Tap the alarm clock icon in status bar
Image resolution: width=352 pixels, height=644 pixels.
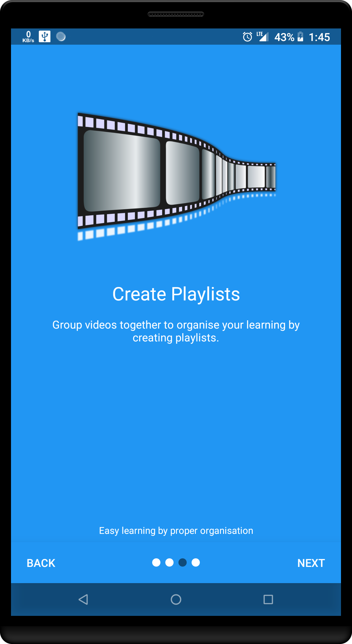click(248, 37)
